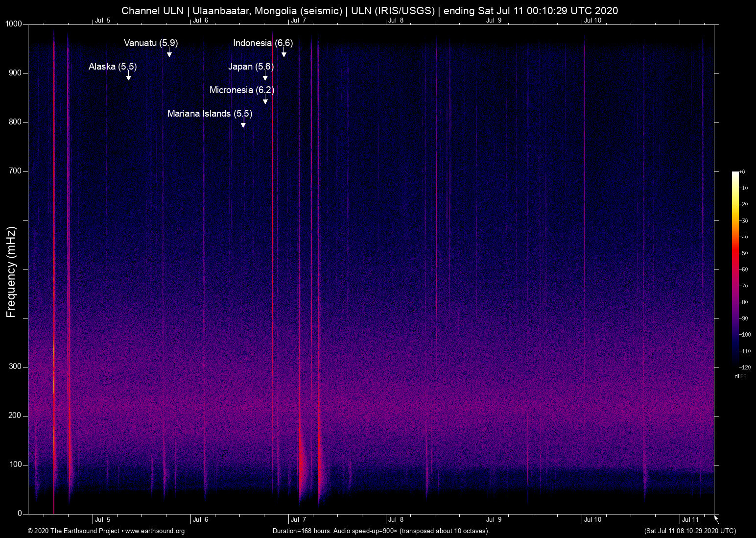Select the Jul 9 marker on top axis
This screenshot has width=756, height=538.
pyautogui.click(x=494, y=21)
